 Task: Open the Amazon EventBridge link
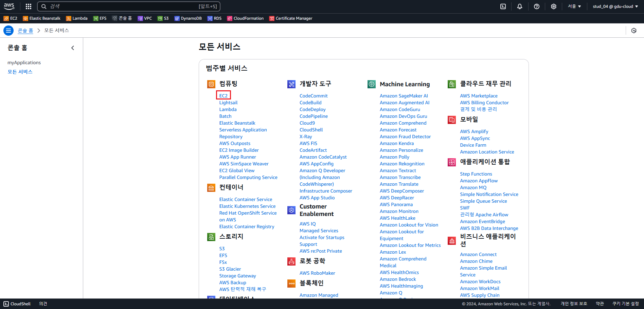click(x=483, y=221)
